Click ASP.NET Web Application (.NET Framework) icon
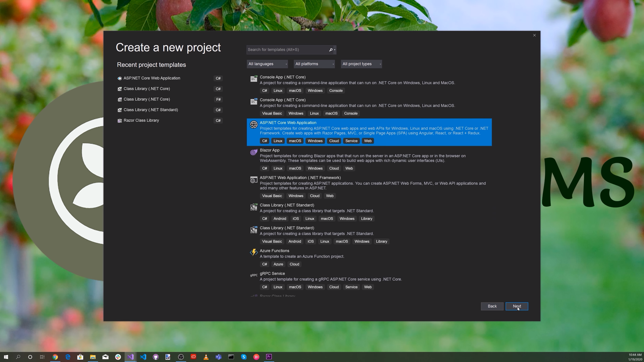 [254, 180]
